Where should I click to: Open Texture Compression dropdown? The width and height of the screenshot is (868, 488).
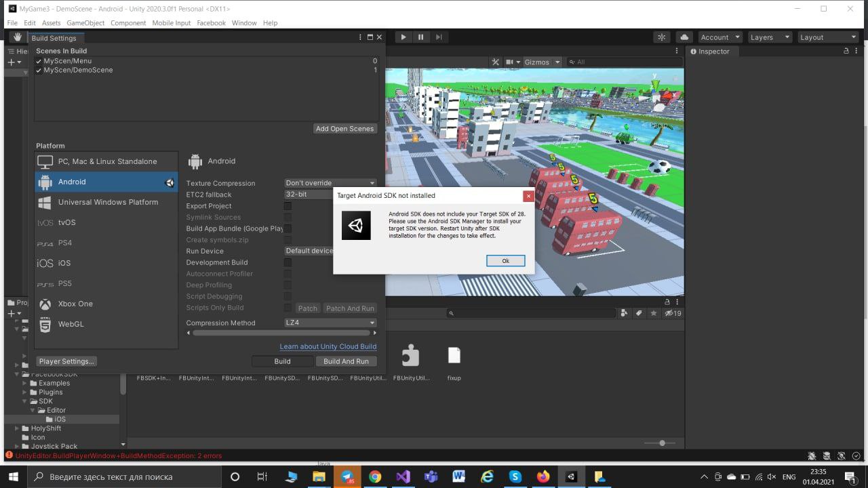point(330,183)
